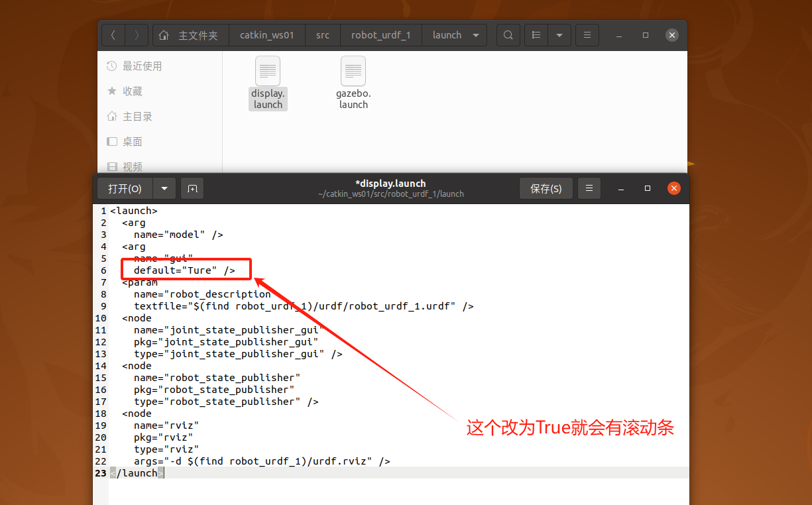Click the name="model" line

[178, 235]
